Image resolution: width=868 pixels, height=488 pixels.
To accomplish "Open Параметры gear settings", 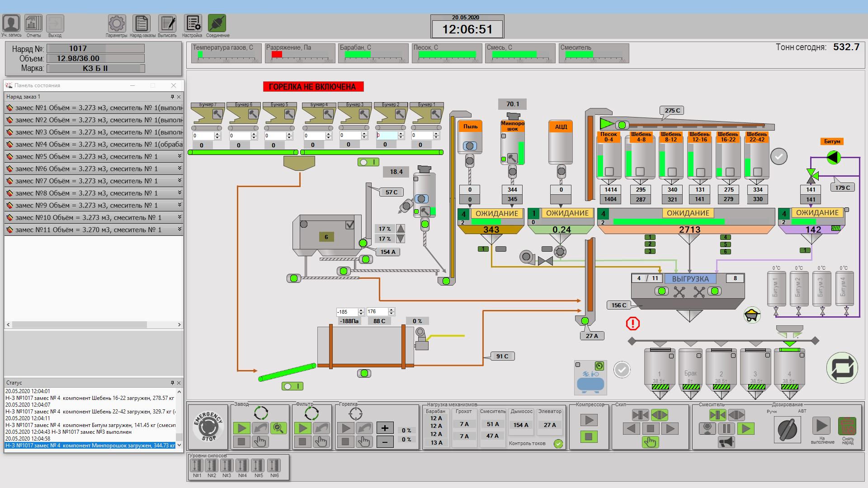I will [117, 23].
